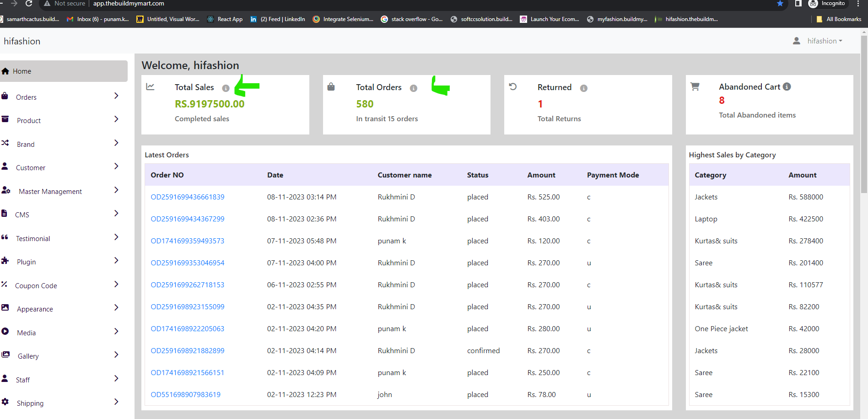Click the Customer person icon in sidebar
The image size is (868, 419).
(x=5, y=166)
